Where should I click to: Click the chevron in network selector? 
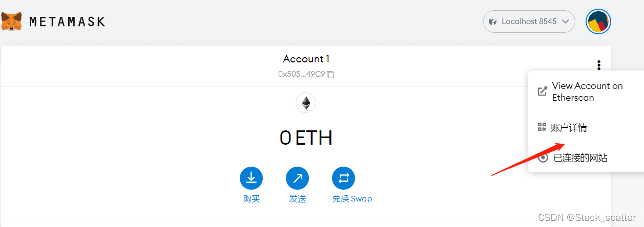tap(566, 21)
